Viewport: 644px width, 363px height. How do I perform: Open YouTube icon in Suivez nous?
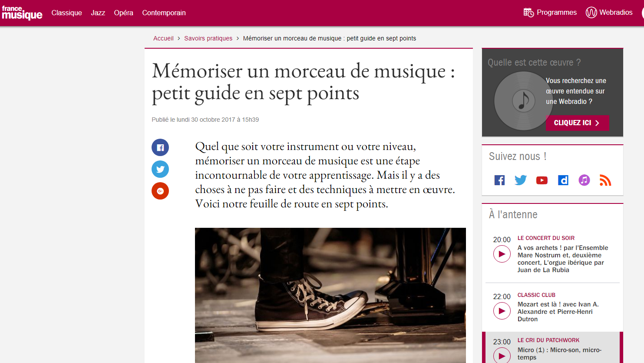(542, 180)
